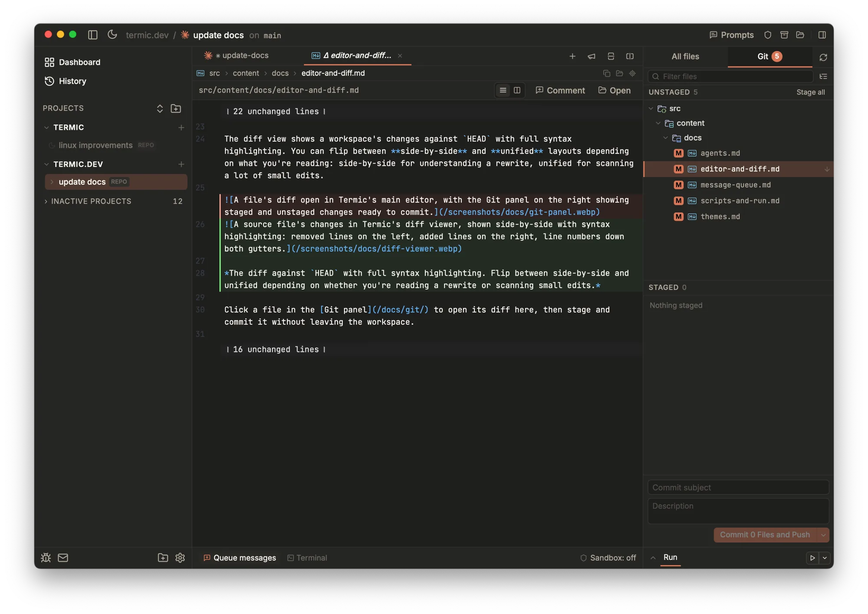The height and width of the screenshot is (614, 868).
Task: Switch to the All files tab
Action: click(x=685, y=56)
